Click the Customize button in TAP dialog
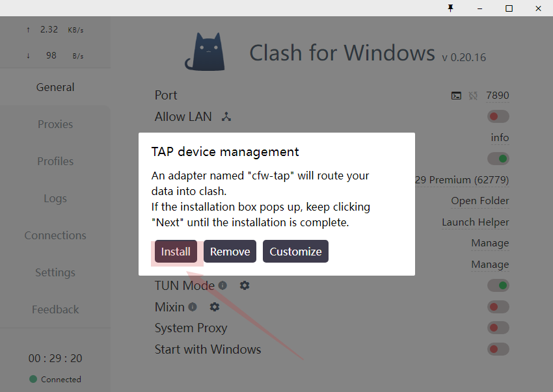This screenshot has height=392, width=553. coord(295,252)
